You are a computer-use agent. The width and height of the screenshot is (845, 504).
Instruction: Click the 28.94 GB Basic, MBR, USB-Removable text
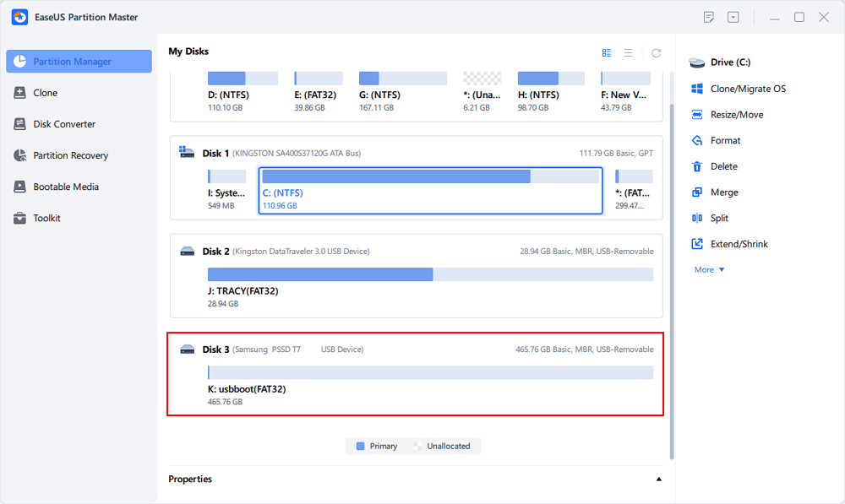point(586,252)
